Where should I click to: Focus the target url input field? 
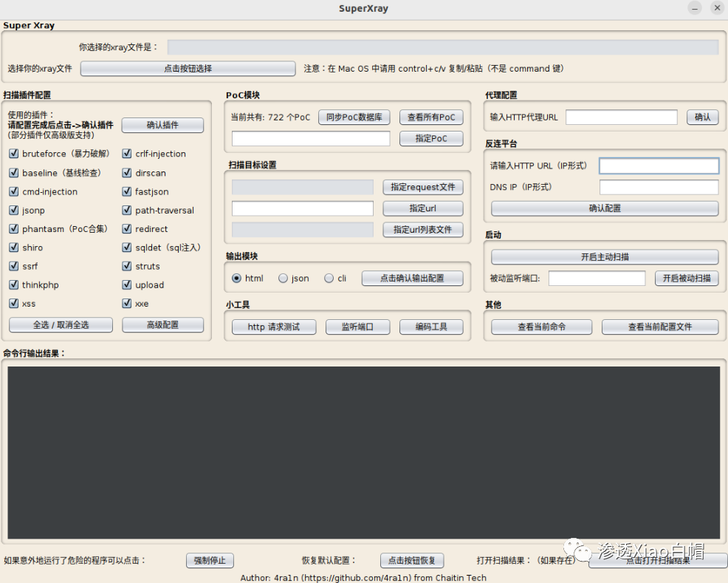pos(303,208)
